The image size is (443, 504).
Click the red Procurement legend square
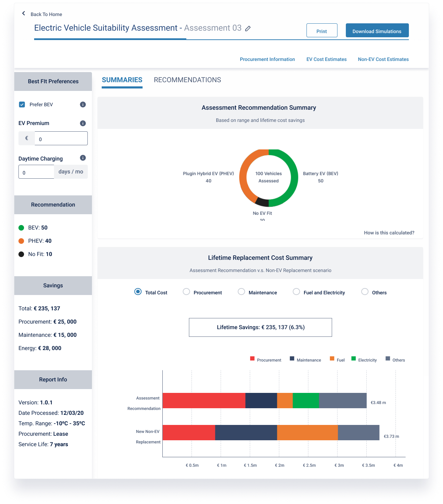point(252,359)
